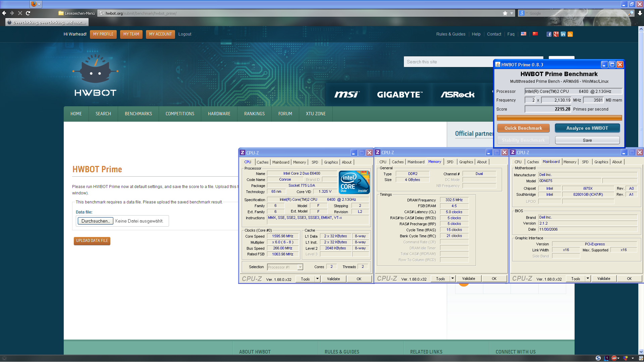Open the RSS feed icon
This screenshot has width=644, height=362.
(x=570, y=34)
